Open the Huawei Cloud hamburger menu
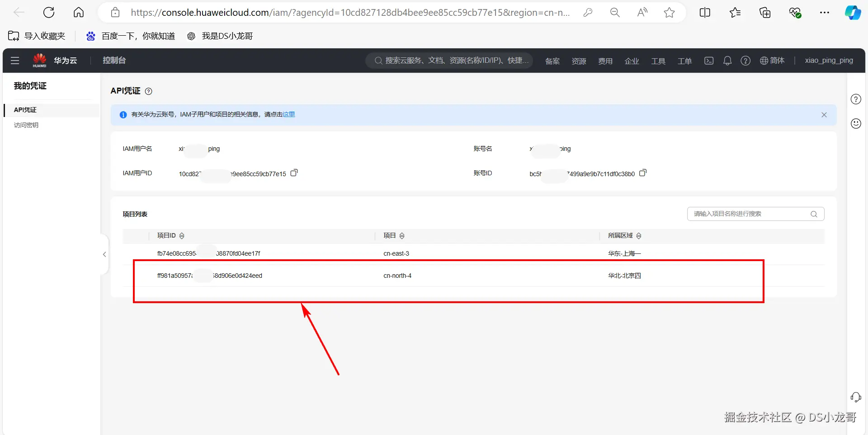Screen dimensions: 868x435 click(15, 61)
